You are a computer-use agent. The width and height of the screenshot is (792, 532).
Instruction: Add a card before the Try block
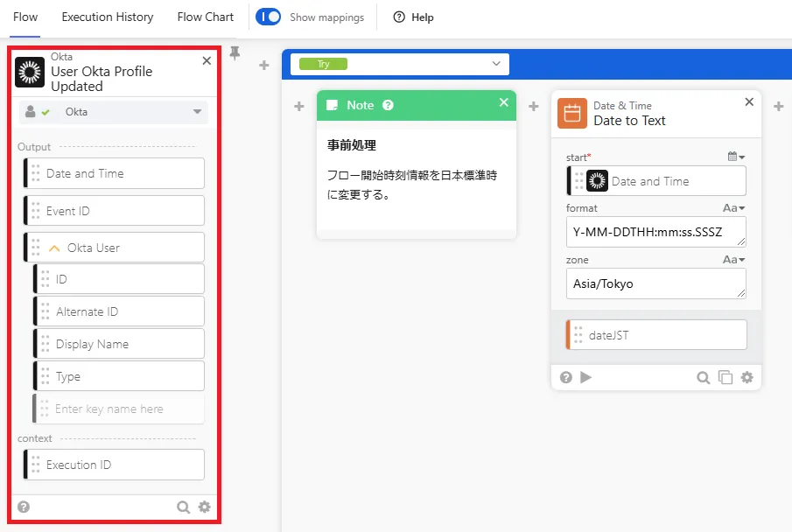click(x=264, y=65)
